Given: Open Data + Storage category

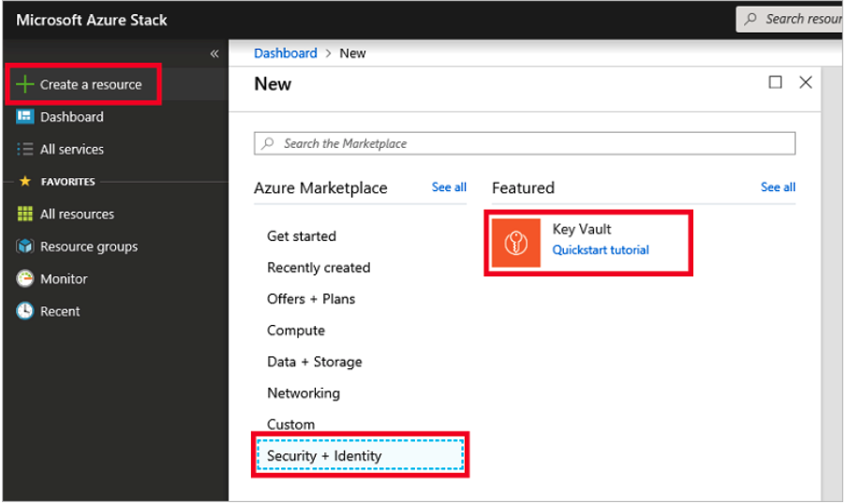Looking at the screenshot, I should [314, 362].
